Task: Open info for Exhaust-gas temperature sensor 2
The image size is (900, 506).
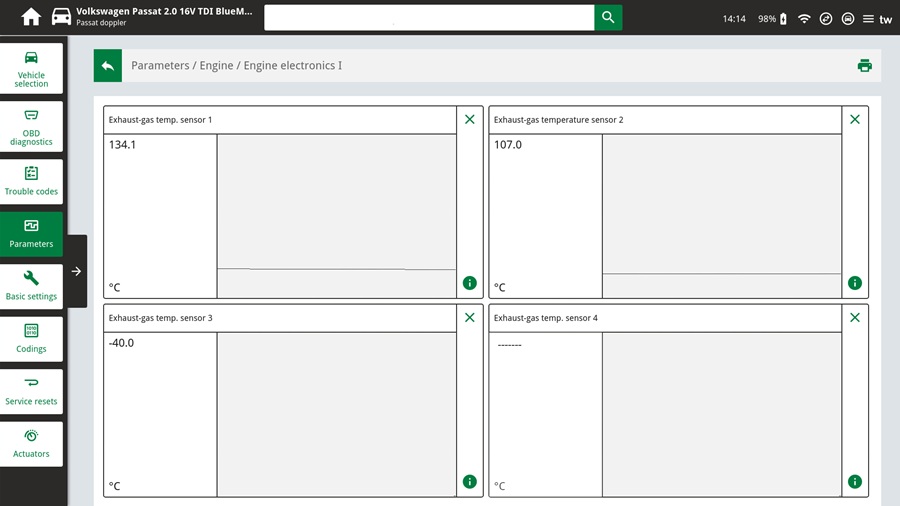Action: pyautogui.click(x=854, y=283)
